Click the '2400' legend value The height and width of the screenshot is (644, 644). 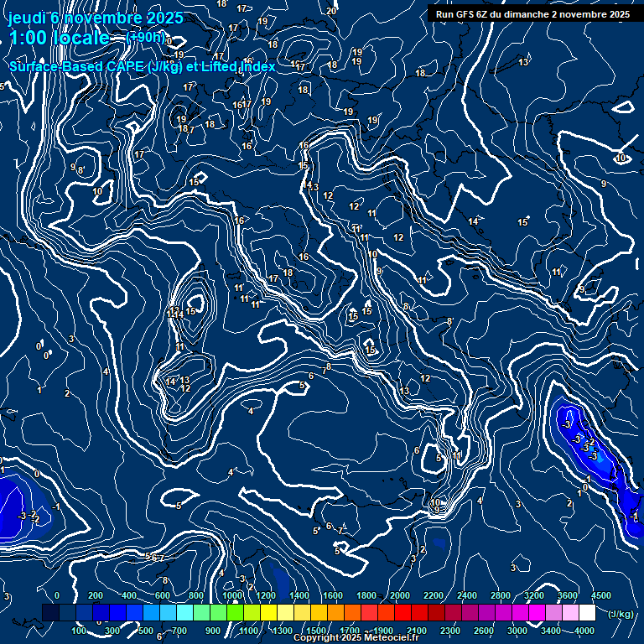coord(467,595)
